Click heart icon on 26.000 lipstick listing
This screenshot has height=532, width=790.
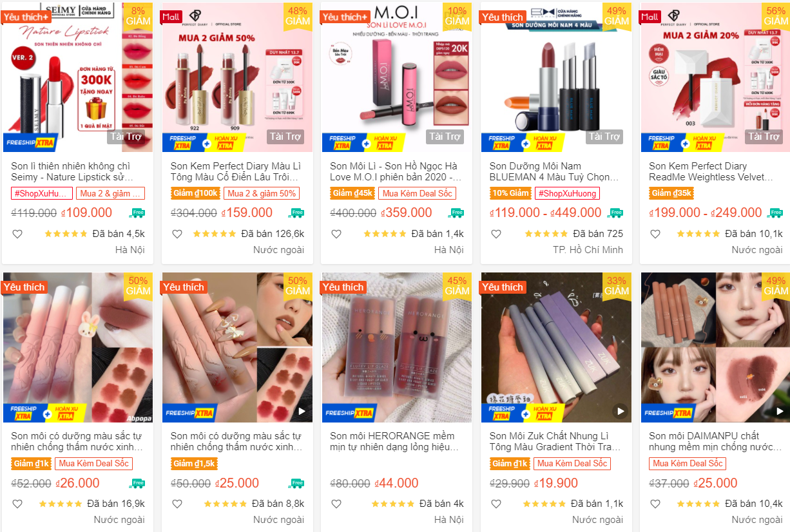[17, 504]
